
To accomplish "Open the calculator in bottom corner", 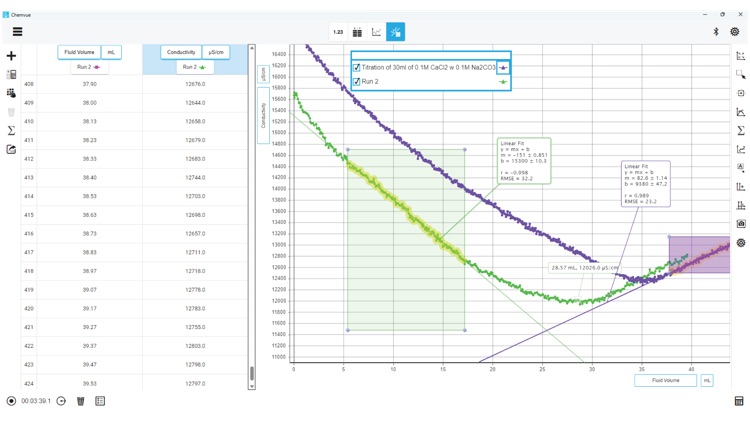I will click(x=739, y=401).
